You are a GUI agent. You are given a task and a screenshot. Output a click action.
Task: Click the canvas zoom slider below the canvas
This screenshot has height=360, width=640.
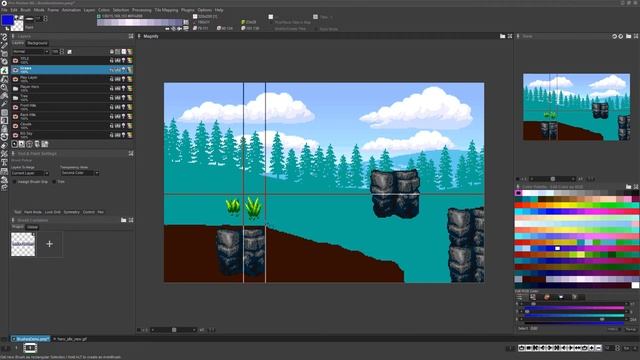173,330
